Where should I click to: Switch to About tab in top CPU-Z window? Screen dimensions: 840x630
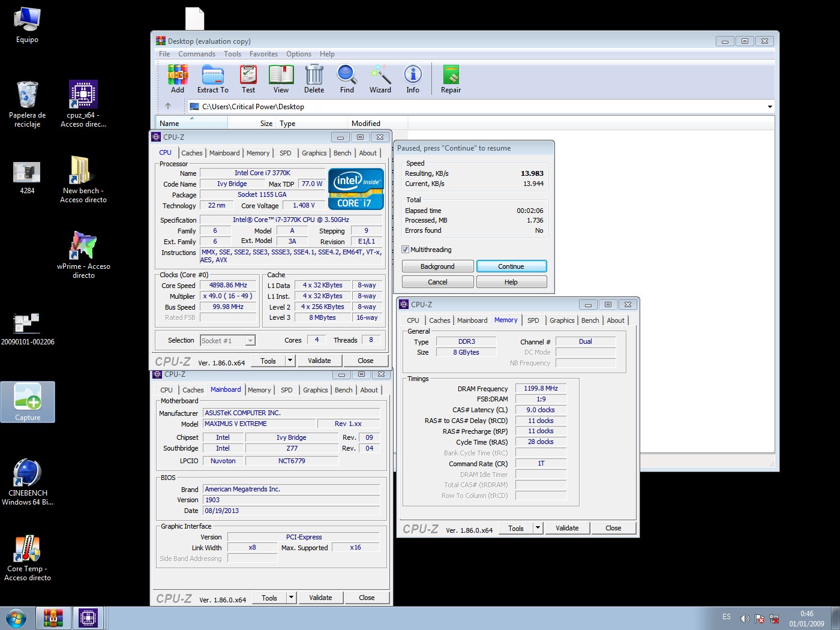[x=368, y=153]
